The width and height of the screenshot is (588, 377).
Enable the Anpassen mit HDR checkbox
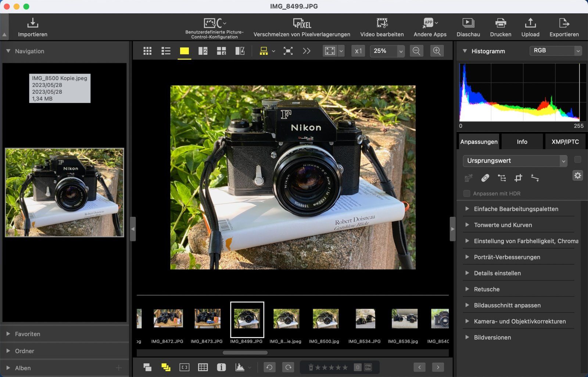467,194
